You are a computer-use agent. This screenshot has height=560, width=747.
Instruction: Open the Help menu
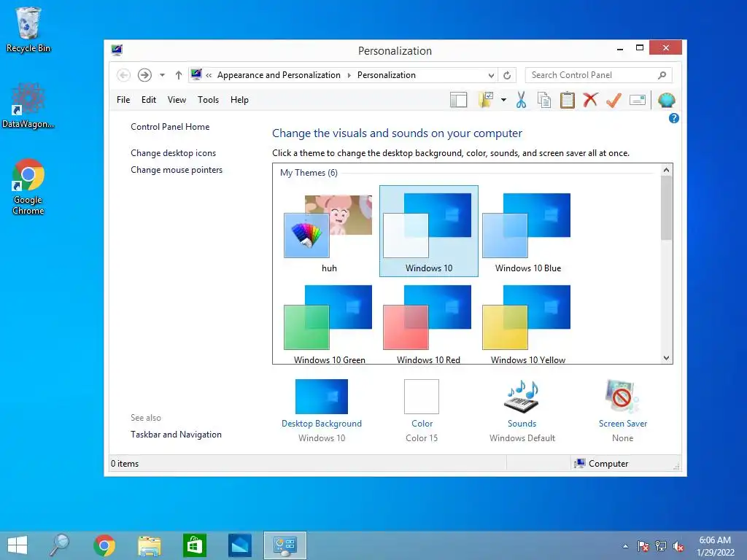[239, 100]
